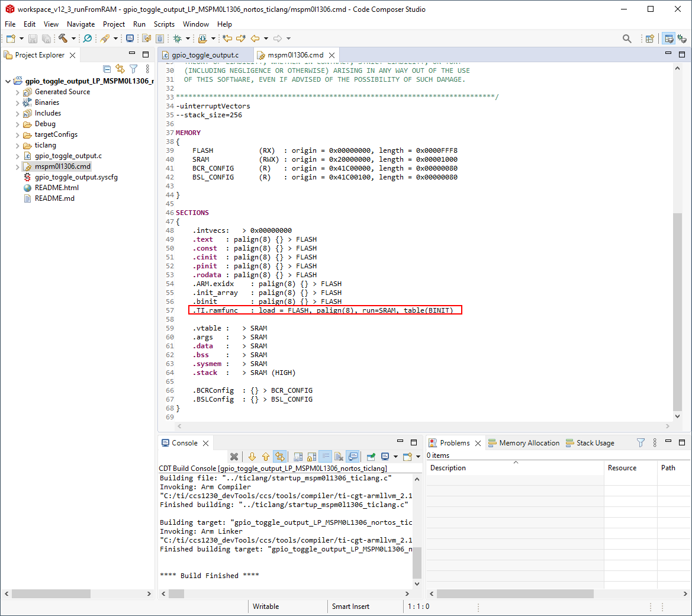Click the Flash load icon in toolbar
Viewport: 692px width, 616px height.
coord(203,38)
